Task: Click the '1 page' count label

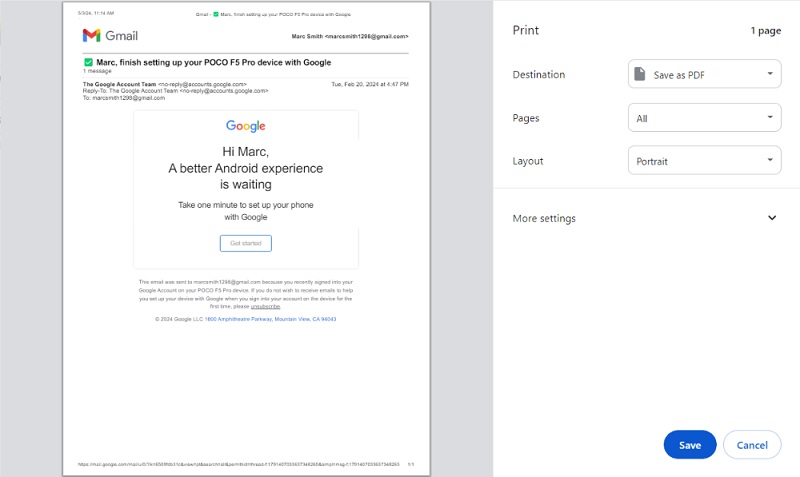Action: click(765, 31)
